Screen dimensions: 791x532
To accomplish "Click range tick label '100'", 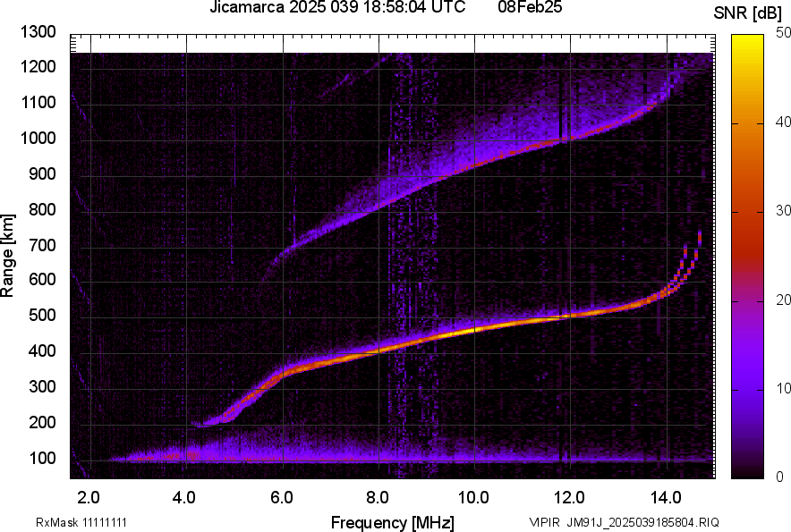I will (42, 459).
